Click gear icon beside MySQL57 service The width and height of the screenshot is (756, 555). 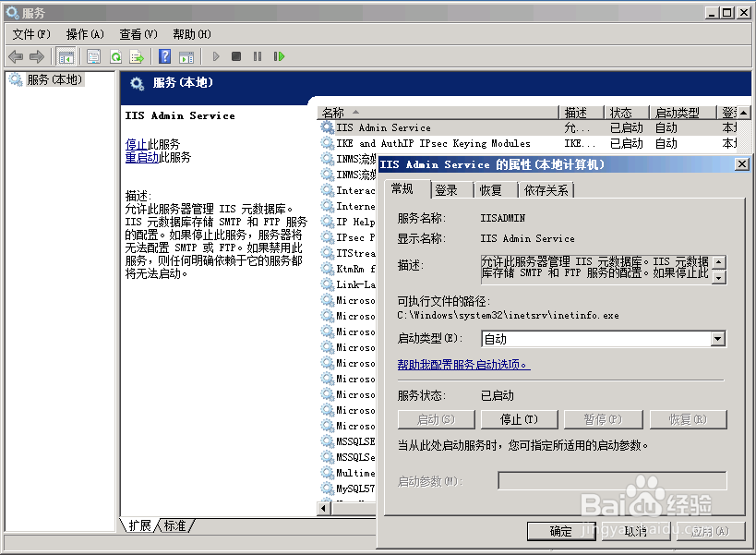pyautogui.click(x=328, y=488)
